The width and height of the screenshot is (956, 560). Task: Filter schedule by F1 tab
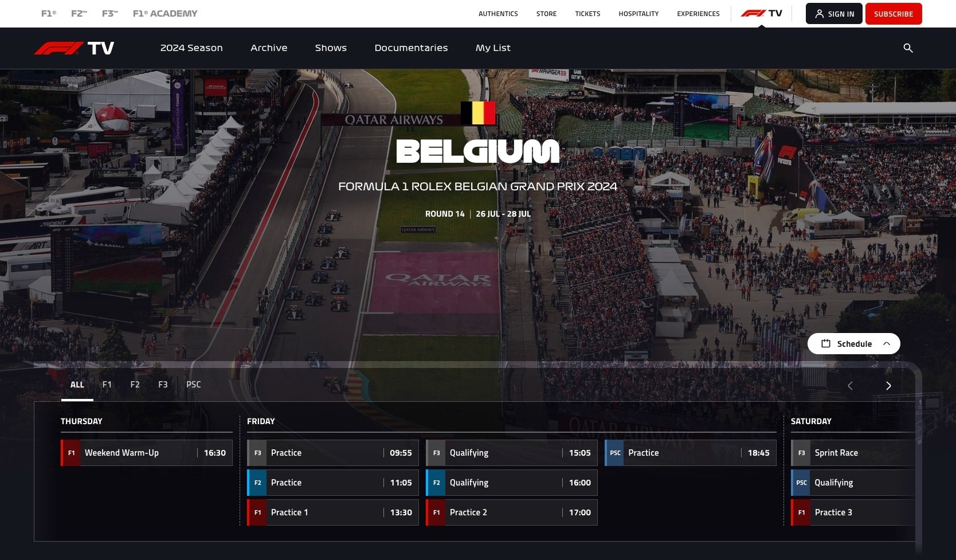(x=107, y=385)
